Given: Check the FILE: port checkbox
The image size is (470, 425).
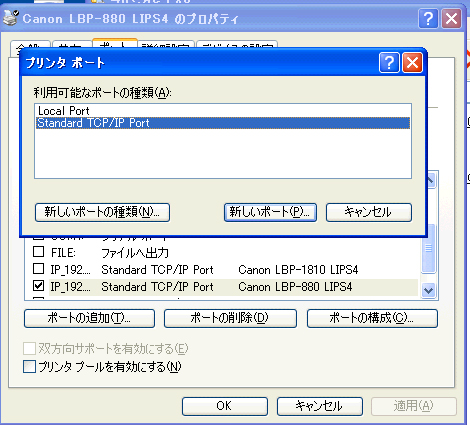Looking at the screenshot, I should 39,251.
